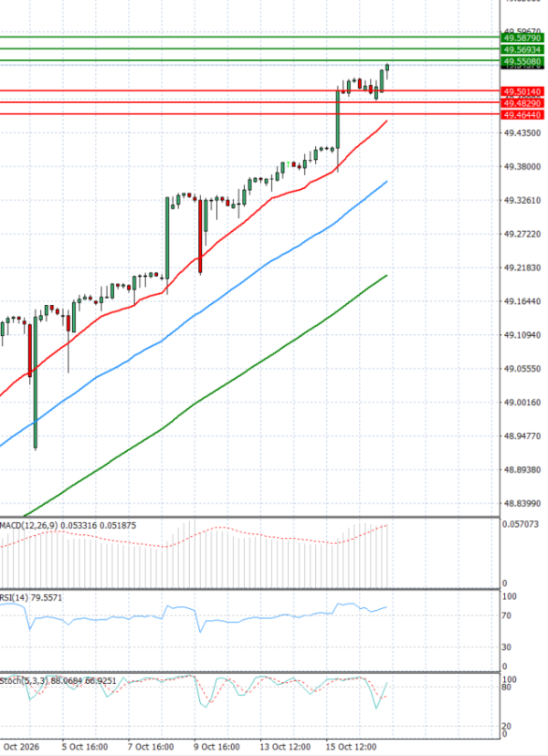Image resolution: width=548 pixels, height=756 pixels.
Task: Click the red 49.48290 support level label
Action: [523, 103]
